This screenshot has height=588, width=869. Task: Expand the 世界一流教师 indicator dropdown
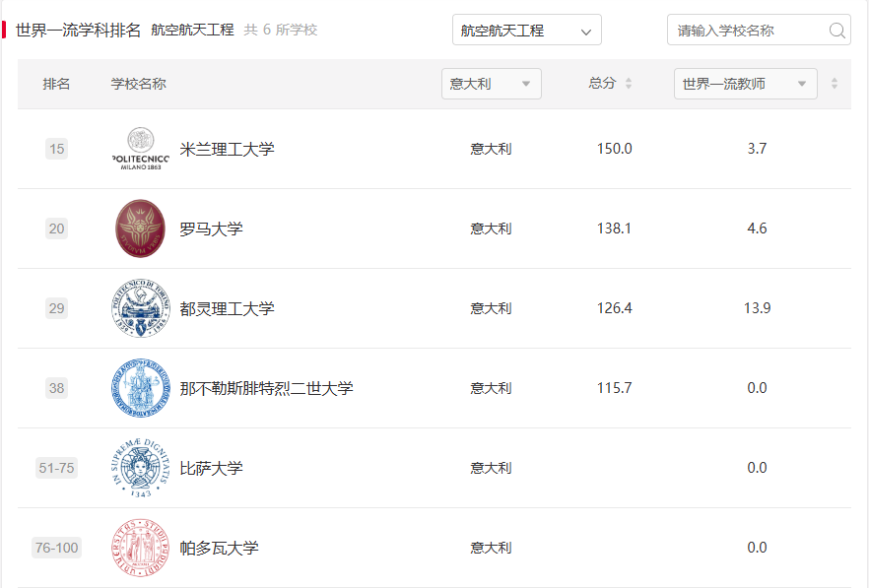(745, 84)
